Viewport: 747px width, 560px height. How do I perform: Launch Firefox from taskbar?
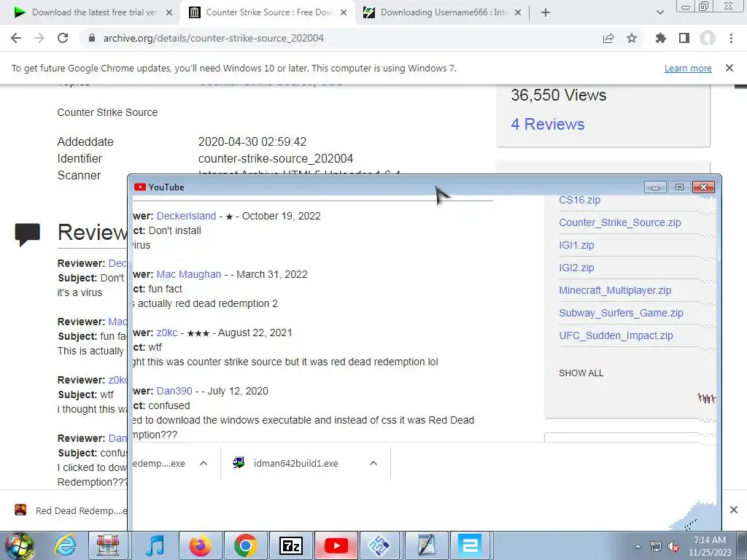point(200,545)
